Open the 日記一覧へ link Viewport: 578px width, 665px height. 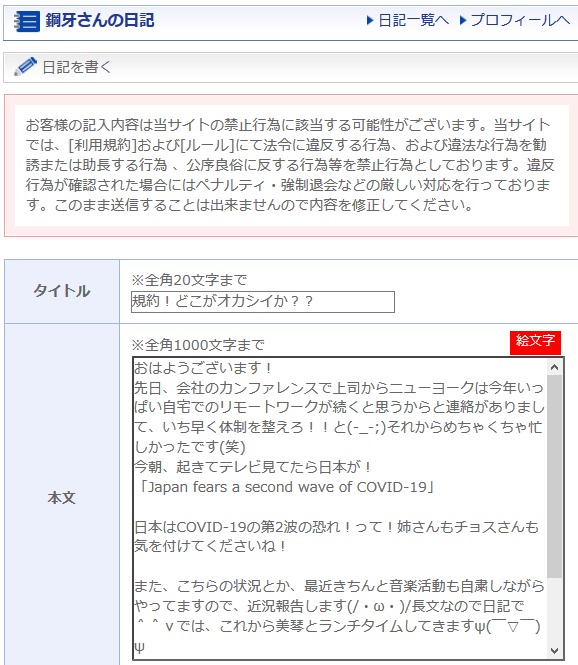point(413,20)
